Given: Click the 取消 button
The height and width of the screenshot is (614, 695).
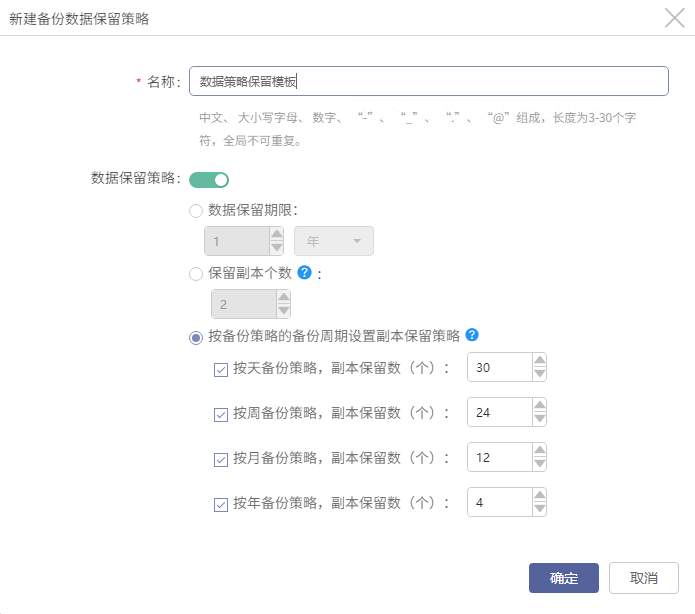Looking at the screenshot, I should pos(644,578).
